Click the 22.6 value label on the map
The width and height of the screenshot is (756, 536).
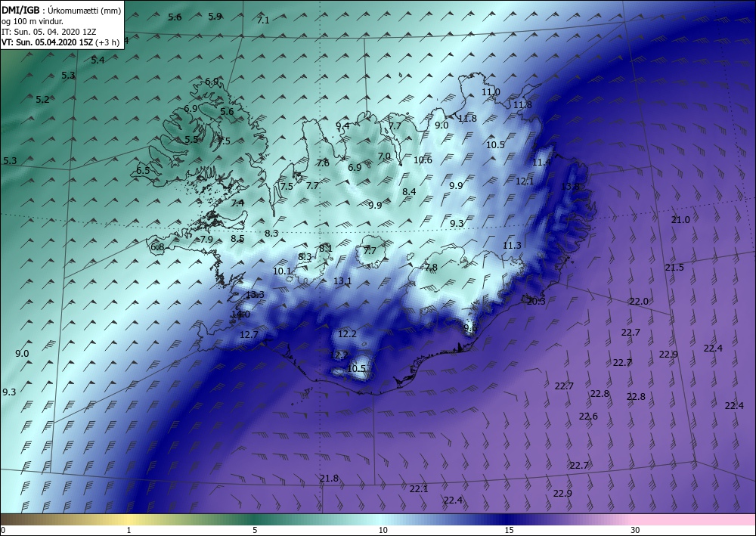click(x=588, y=417)
